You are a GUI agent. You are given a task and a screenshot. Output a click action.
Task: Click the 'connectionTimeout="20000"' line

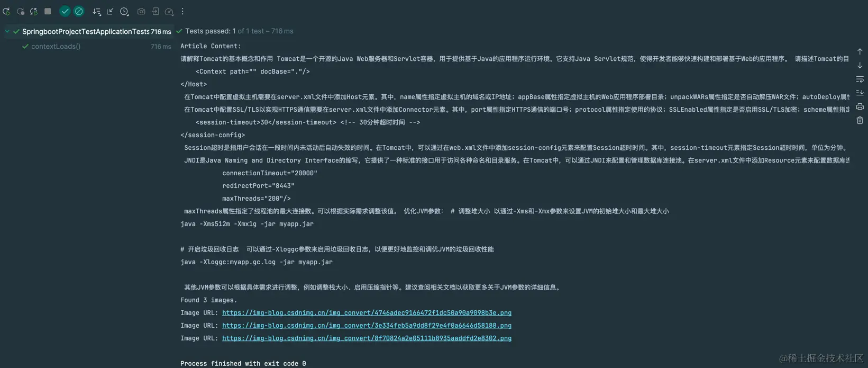[x=270, y=173]
